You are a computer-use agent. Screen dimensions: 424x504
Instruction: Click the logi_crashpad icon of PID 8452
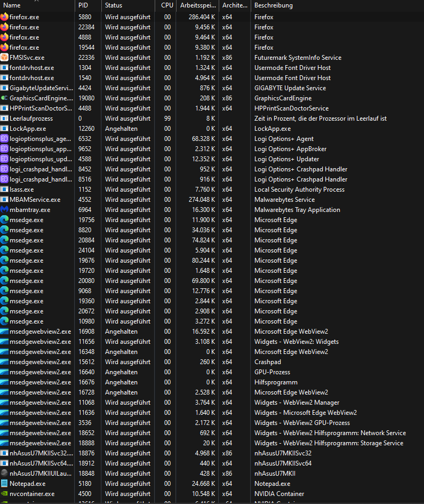(x=4, y=169)
